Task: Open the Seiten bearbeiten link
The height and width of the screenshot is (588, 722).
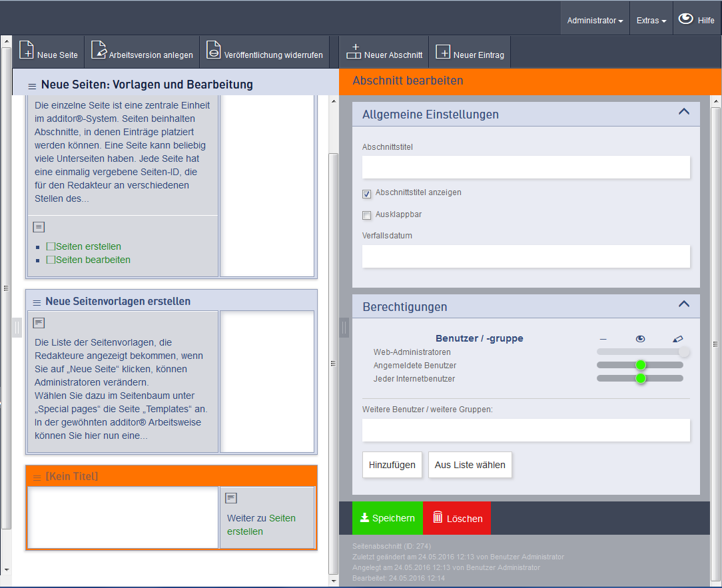Action: [x=93, y=260]
